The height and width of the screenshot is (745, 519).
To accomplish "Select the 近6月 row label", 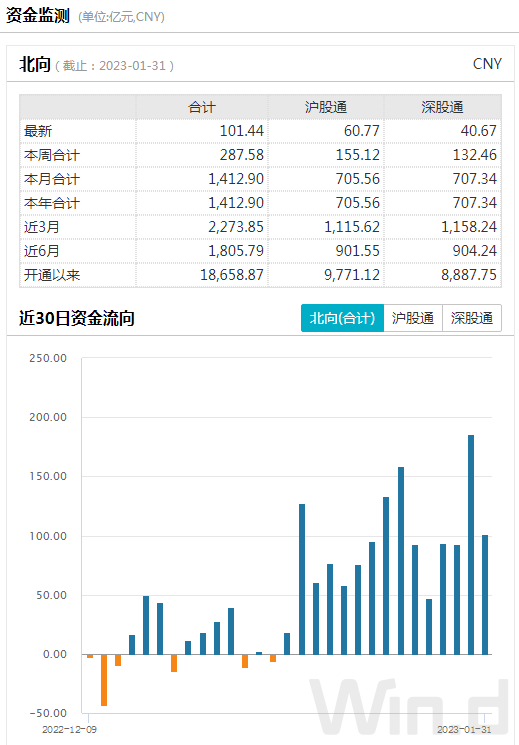I will tap(41, 251).
